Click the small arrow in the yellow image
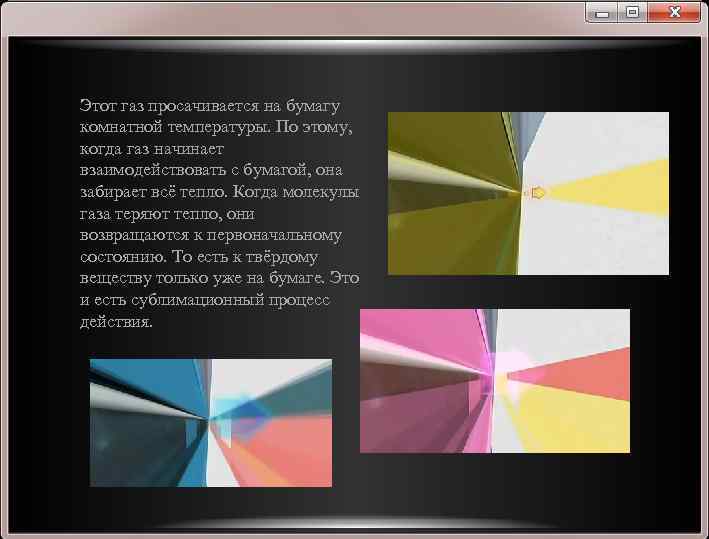The width and height of the screenshot is (709, 539). [x=537, y=193]
